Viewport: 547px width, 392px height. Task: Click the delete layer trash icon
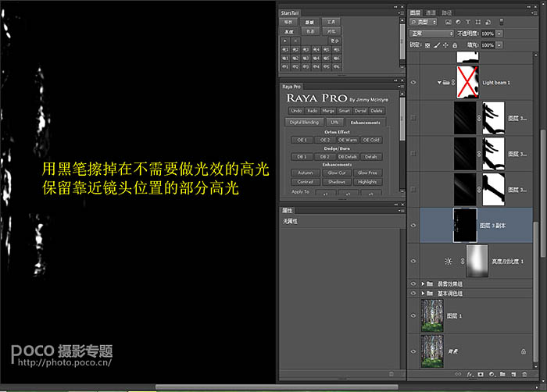[x=524, y=374]
